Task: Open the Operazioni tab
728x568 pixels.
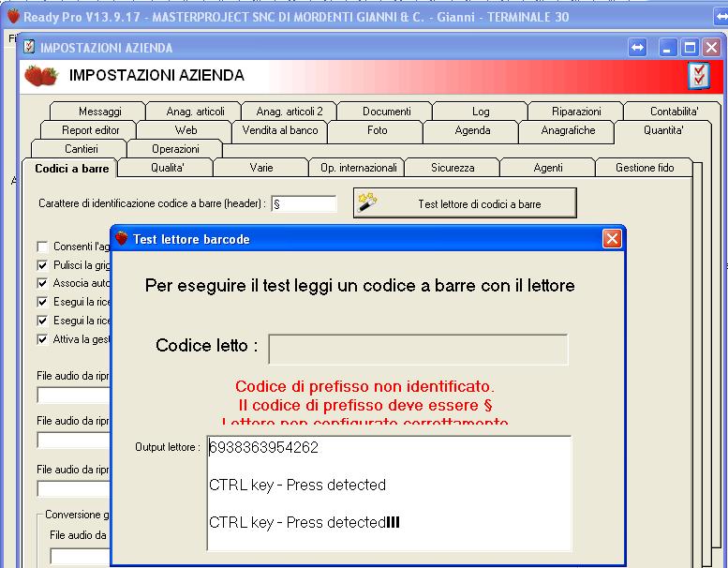Action: [x=175, y=149]
